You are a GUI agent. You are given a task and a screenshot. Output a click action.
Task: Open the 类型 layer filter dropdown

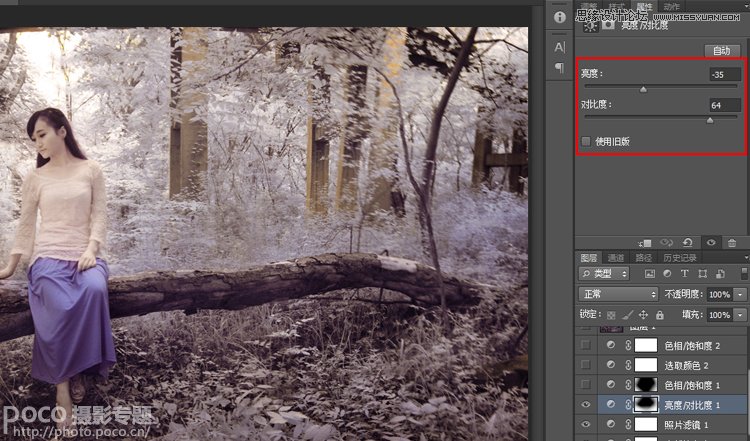(x=604, y=274)
